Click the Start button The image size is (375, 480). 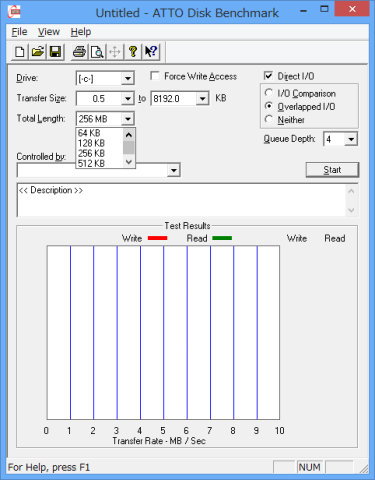click(x=332, y=170)
